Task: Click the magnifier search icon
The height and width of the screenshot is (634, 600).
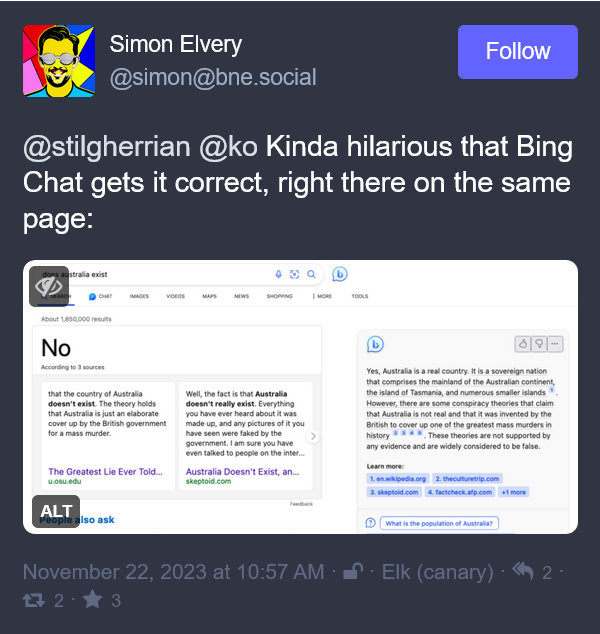Action: [311, 275]
